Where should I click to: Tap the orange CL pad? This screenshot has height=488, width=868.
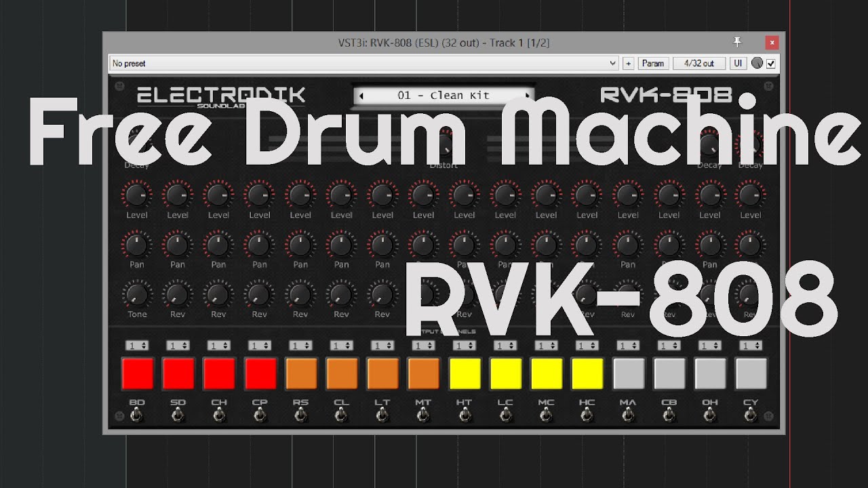click(342, 373)
